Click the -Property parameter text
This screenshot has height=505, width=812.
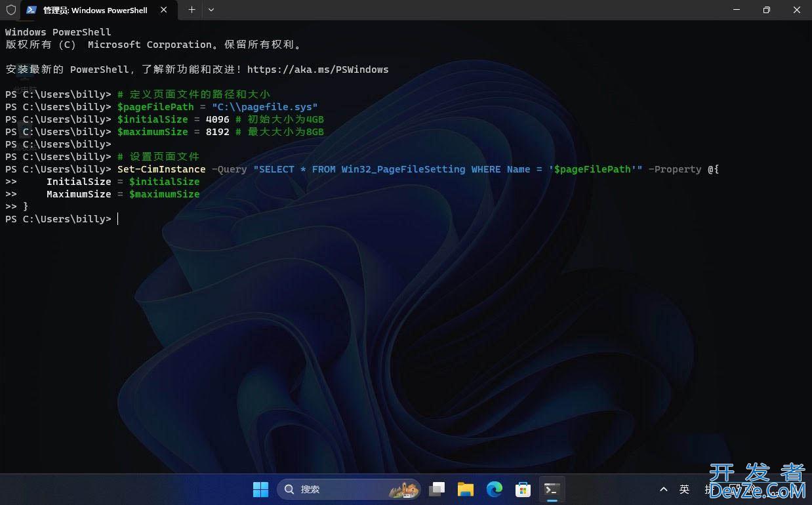point(675,169)
